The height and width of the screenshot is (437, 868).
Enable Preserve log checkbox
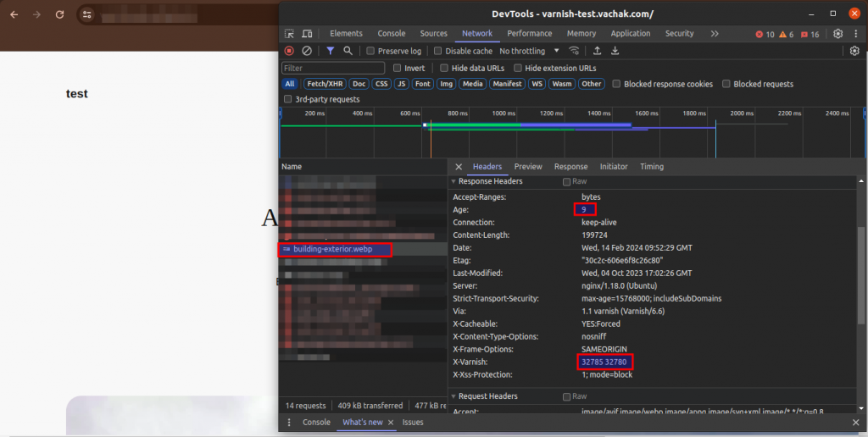[x=371, y=51]
